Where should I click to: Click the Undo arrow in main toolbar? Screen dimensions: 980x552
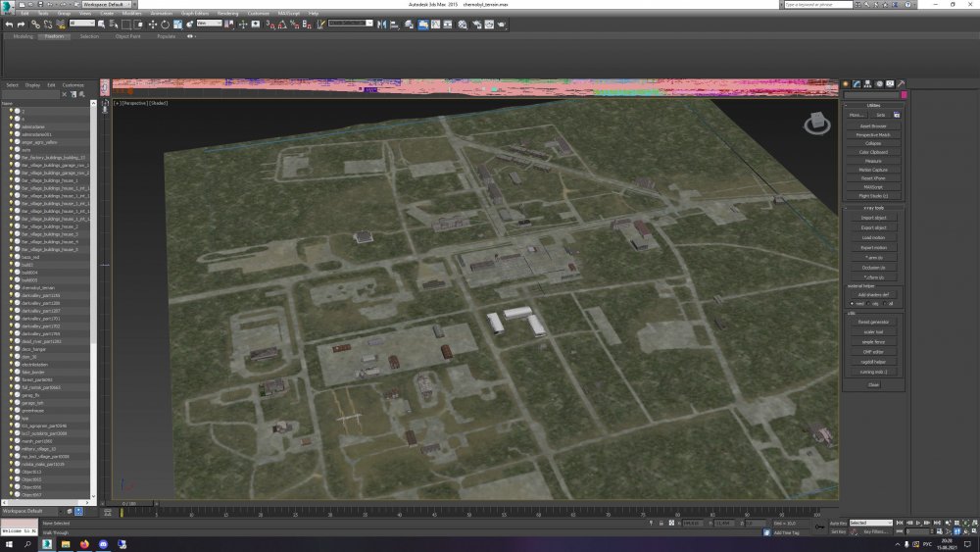8,24
